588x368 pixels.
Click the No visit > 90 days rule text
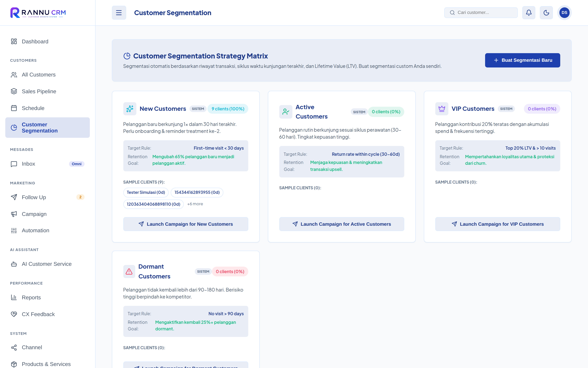(x=226, y=314)
